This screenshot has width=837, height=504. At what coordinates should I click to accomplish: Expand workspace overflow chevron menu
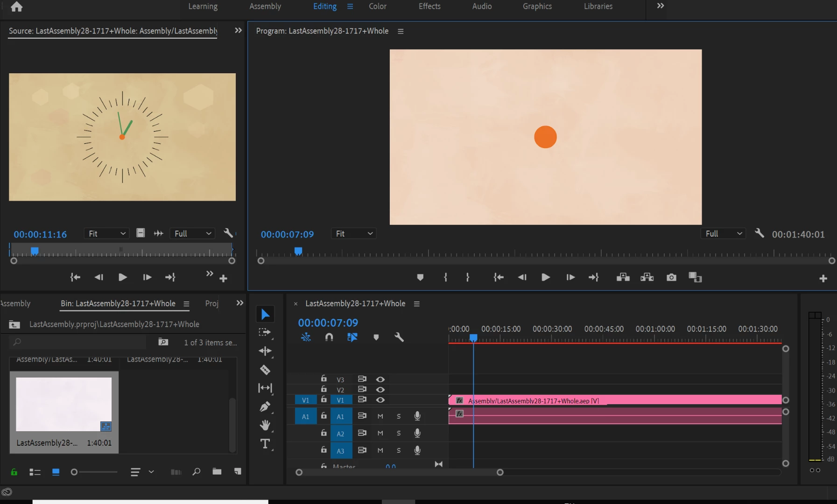pyautogui.click(x=660, y=6)
